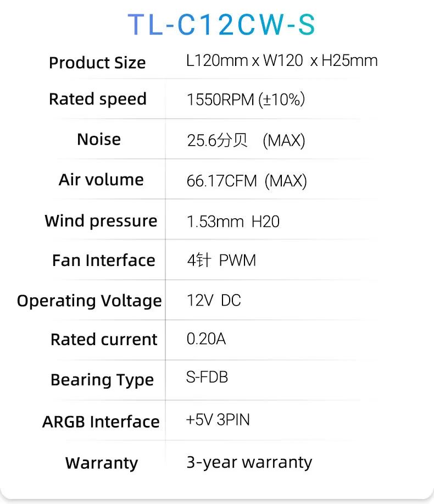
Task: Select the Product Size label
Action: [97, 63]
